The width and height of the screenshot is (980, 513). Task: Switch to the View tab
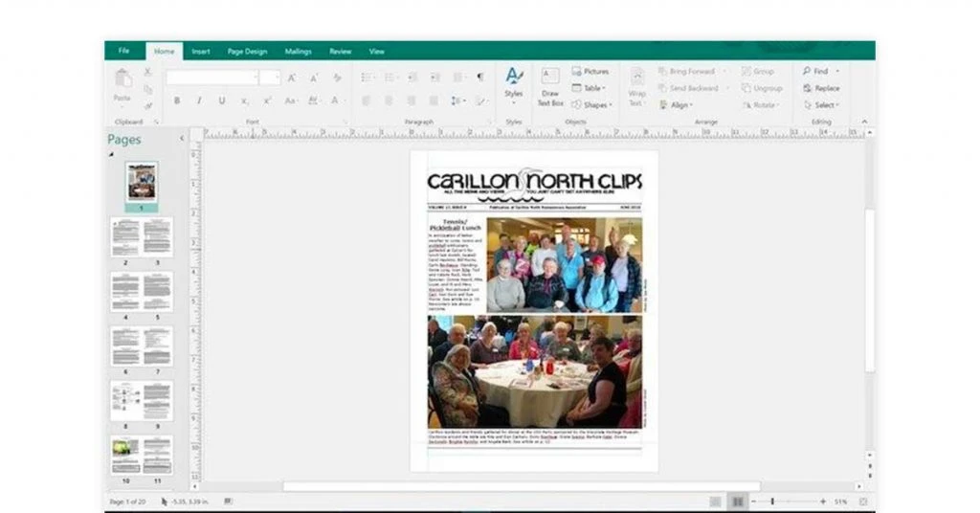[376, 52]
